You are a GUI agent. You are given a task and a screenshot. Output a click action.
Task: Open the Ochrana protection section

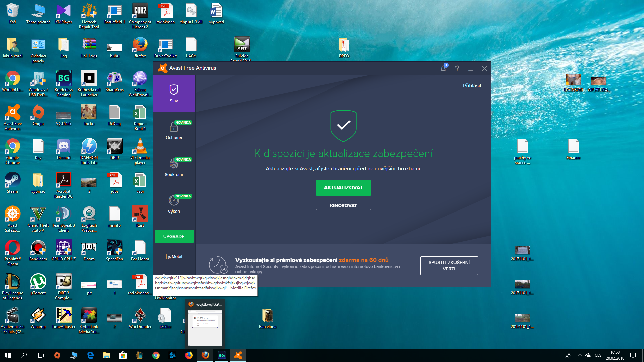174,130
